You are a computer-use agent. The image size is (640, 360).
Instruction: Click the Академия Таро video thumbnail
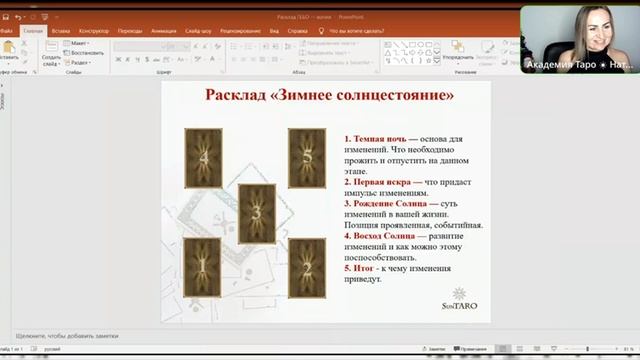580,40
